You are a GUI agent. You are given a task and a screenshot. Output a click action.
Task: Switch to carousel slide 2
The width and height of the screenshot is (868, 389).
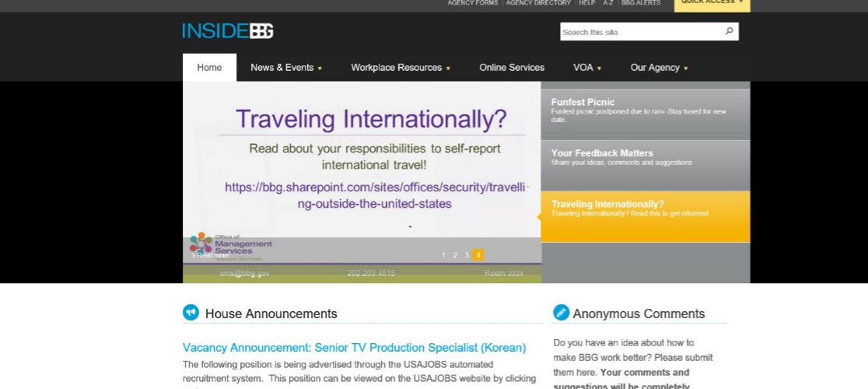click(x=455, y=255)
